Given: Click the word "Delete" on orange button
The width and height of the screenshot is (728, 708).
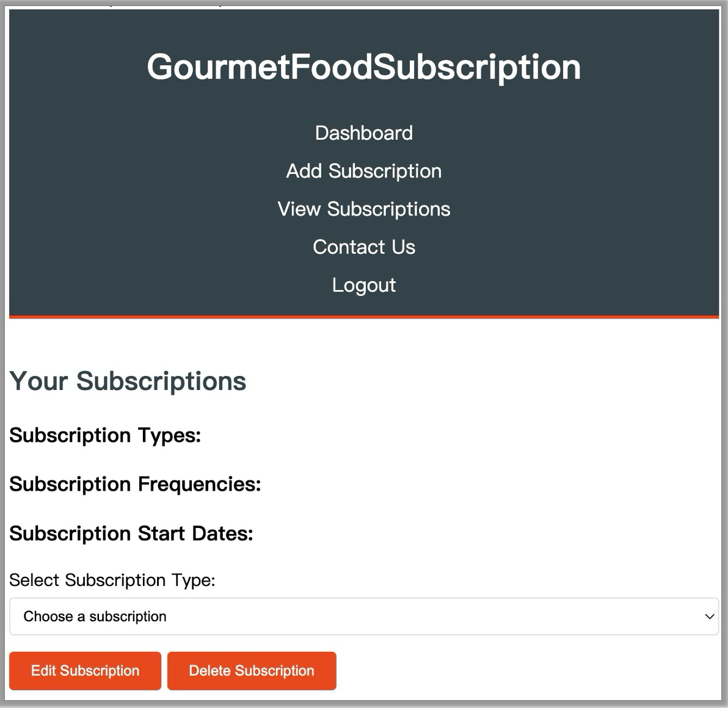Looking at the screenshot, I should [209, 671].
